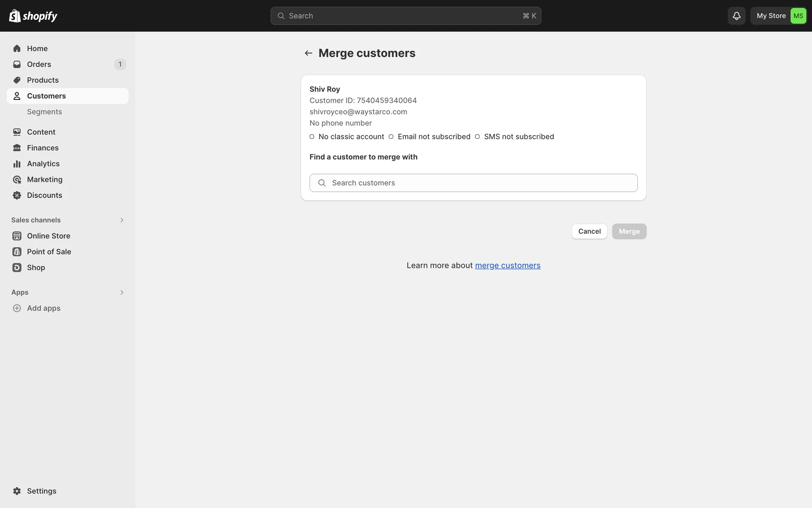Click the back arrow beside Merge customers
Viewport: 812px width, 508px height.
308,53
